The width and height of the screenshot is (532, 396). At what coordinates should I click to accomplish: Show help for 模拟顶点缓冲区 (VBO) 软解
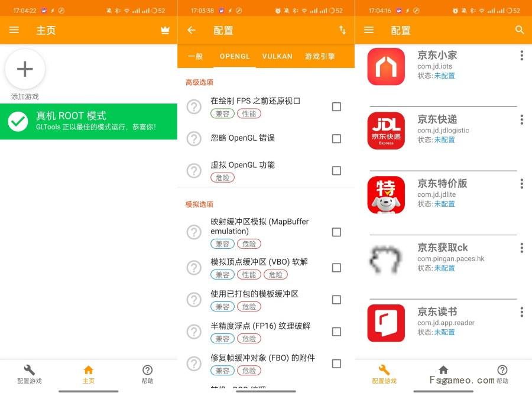194,268
